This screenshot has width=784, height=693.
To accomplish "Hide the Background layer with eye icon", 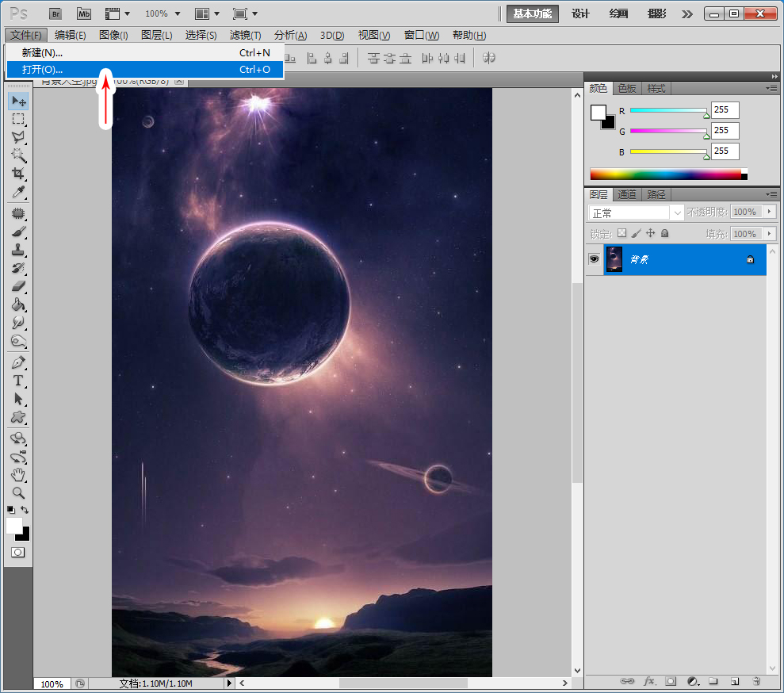I will coord(594,259).
